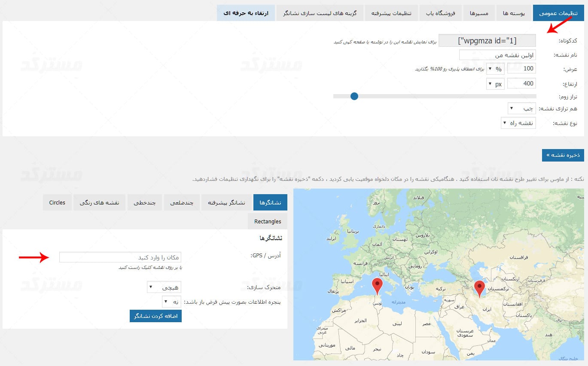Open the چندضلعی (Polygon) drawing tab
Screen dimensions: 588x366
[x=182, y=202]
